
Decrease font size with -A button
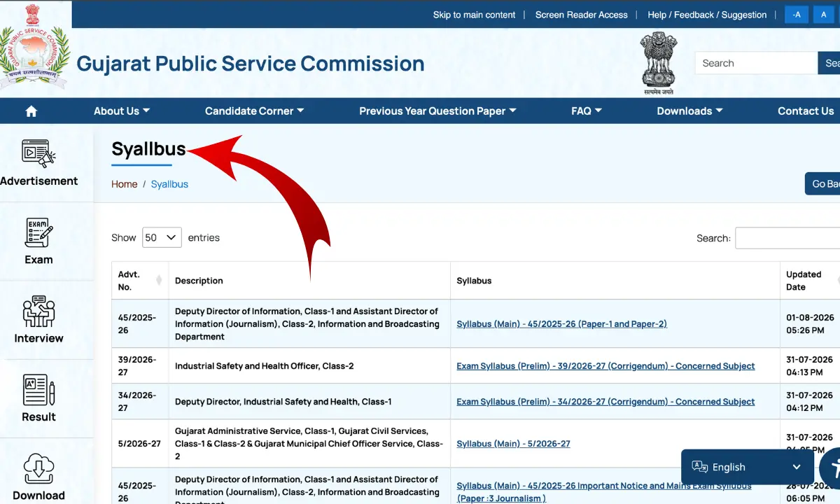click(797, 15)
